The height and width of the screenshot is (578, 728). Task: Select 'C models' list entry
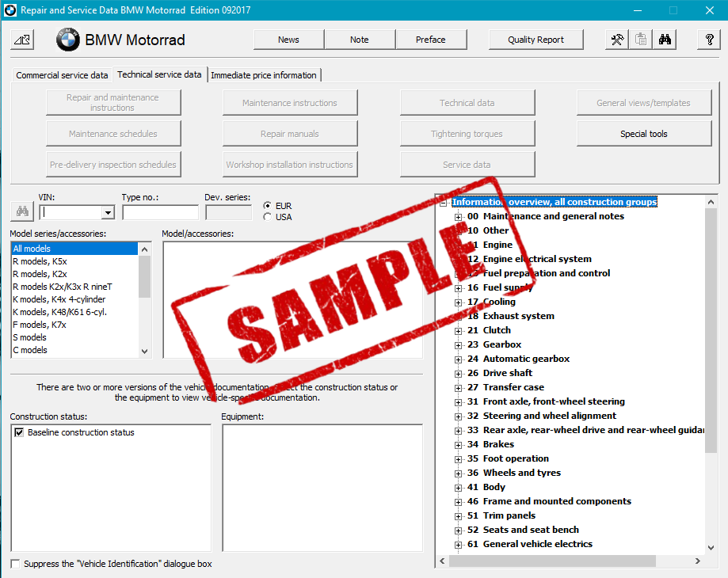[74, 350]
